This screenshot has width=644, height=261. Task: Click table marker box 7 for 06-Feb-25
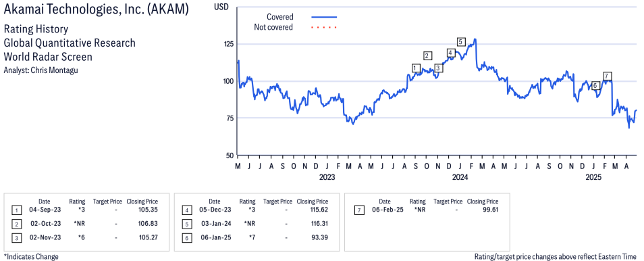359,210
